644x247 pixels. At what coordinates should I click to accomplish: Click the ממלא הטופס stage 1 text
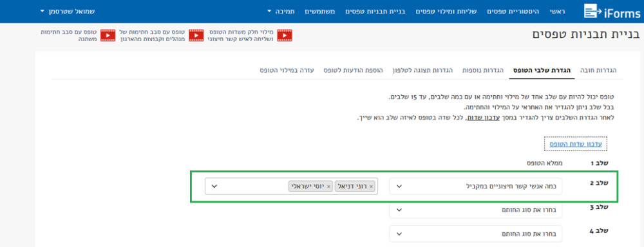pyautogui.click(x=545, y=163)
